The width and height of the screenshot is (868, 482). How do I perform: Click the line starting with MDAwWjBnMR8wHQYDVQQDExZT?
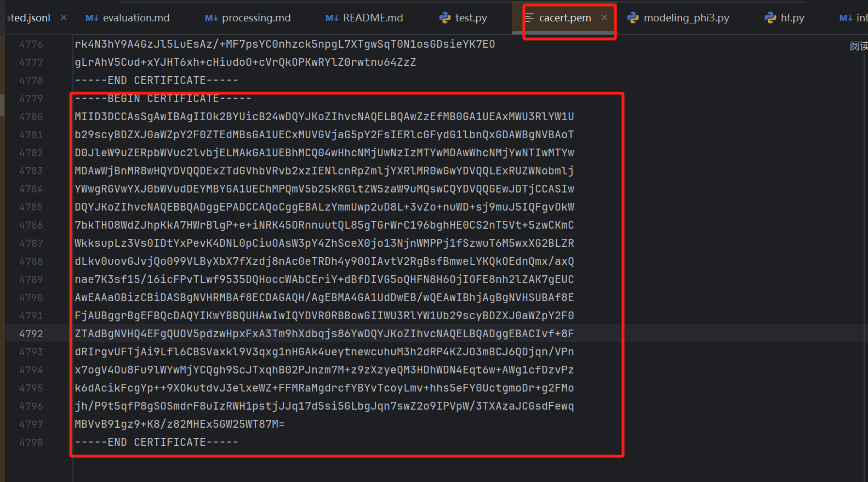click(324, 171)
